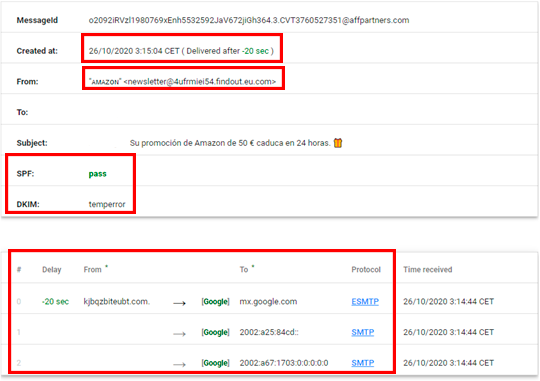Click the time received for hop 2
The width and height of the screenshot is (540, 381).
[448, 363]
